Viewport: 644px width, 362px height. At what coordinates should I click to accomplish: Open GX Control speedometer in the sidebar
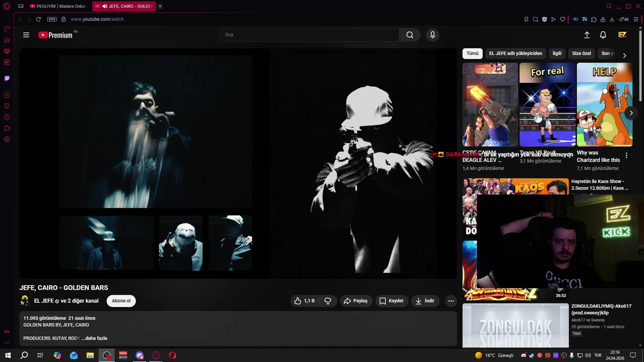[7, 29]
